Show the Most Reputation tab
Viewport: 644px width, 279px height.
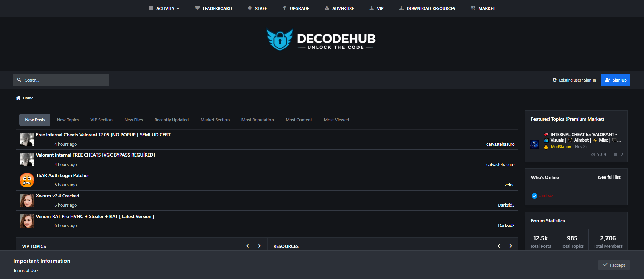click(x=258, y=120)
